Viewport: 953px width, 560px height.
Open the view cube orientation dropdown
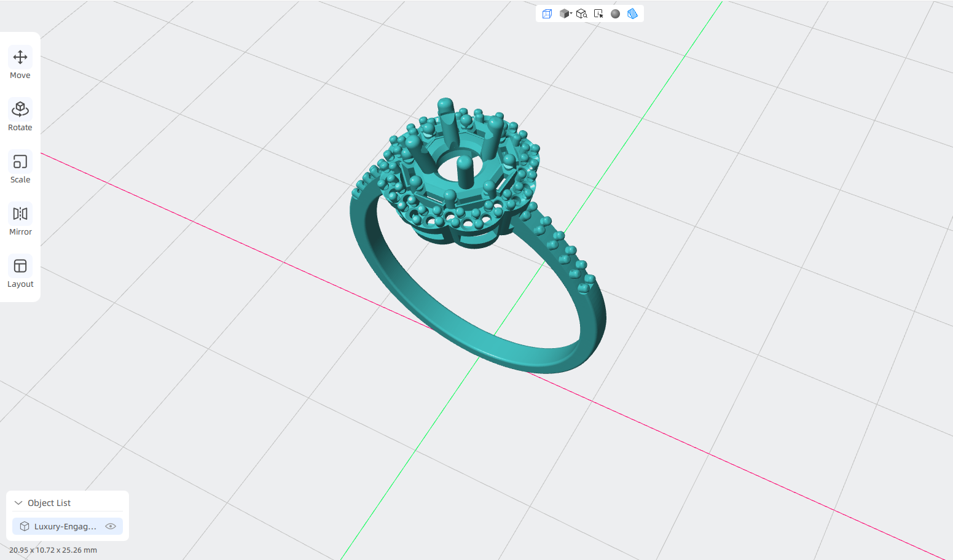point(565,14)
